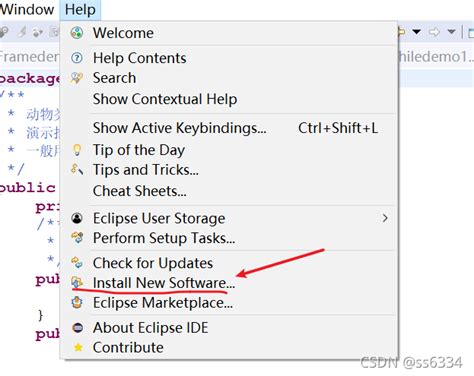Screen dimensions: 474x376
Task: Click the forward arrow toolbar icon
Action: tap(434, 32)
